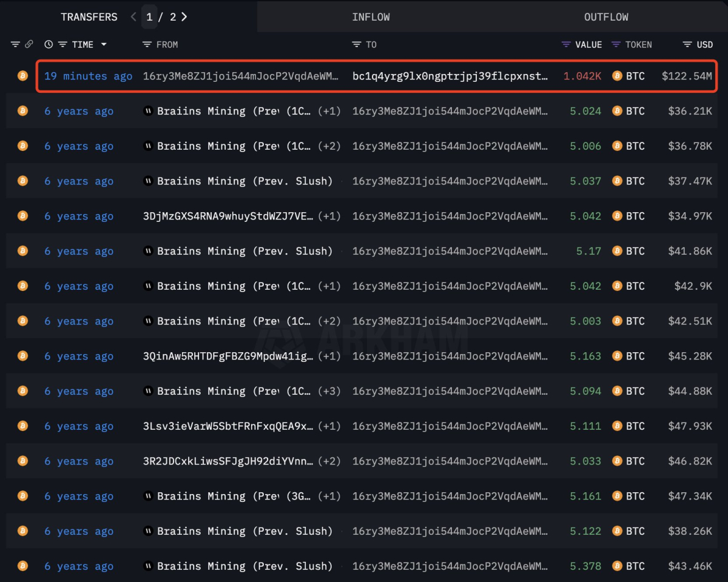728x582 pixels.
Task: Go to the previous transfers page
Action: tap(133, 17)
